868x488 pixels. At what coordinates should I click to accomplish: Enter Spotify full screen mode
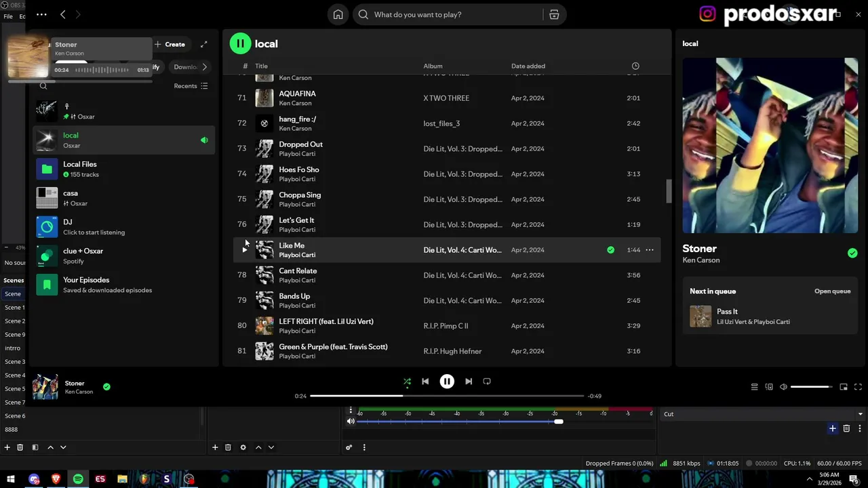pyautogui.click(x=858, y=387)
